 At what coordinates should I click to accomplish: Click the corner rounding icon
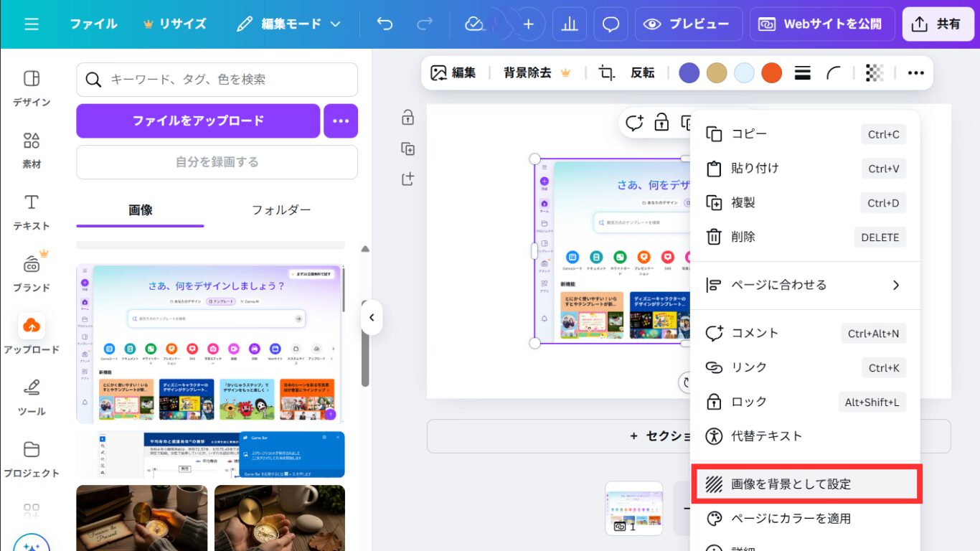click(834, 72)
